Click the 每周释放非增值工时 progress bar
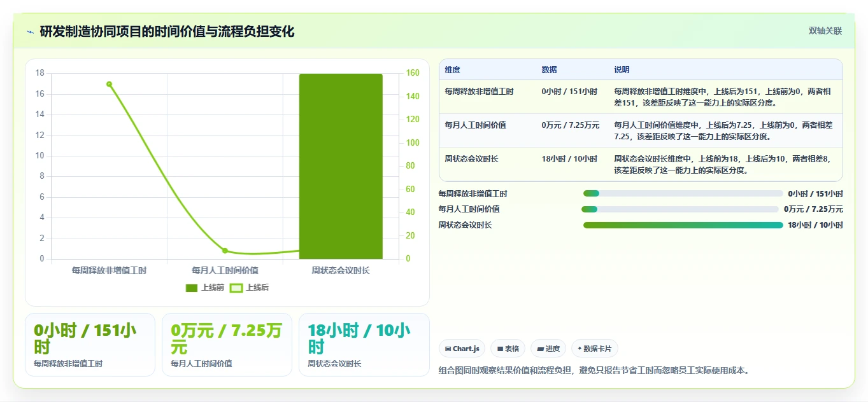Screen dimensions: 868x402 point(683,193)
